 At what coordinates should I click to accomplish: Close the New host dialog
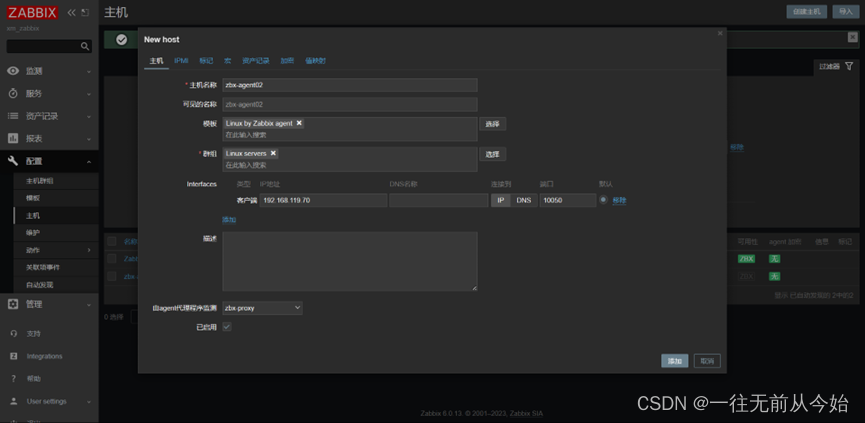[x=719, y=34]
